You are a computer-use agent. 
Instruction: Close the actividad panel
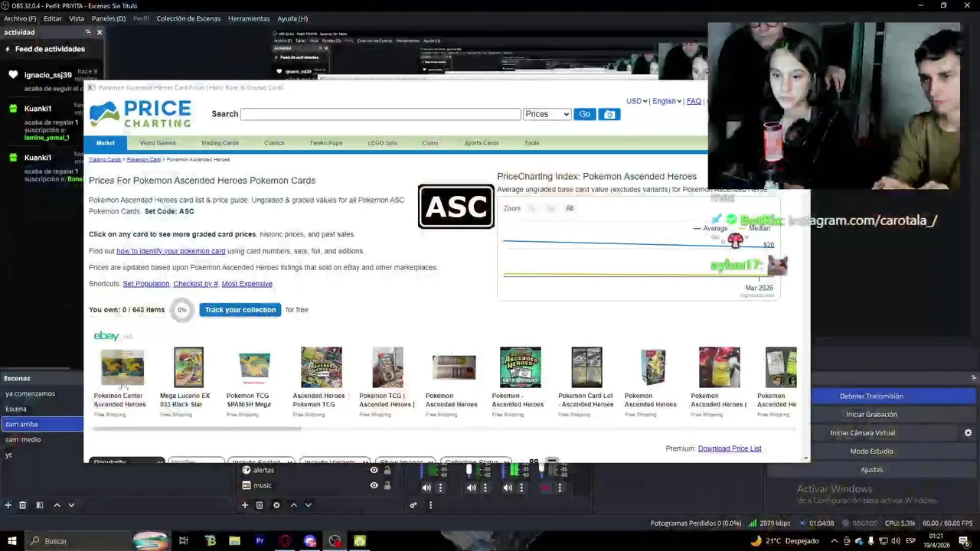coord(100,32)
